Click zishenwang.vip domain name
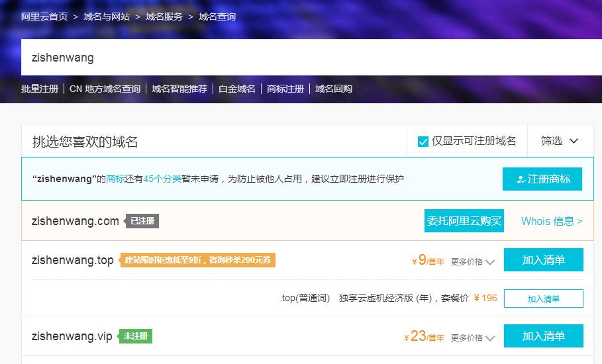This screenshot has height=364, width=602. (72, 336)
